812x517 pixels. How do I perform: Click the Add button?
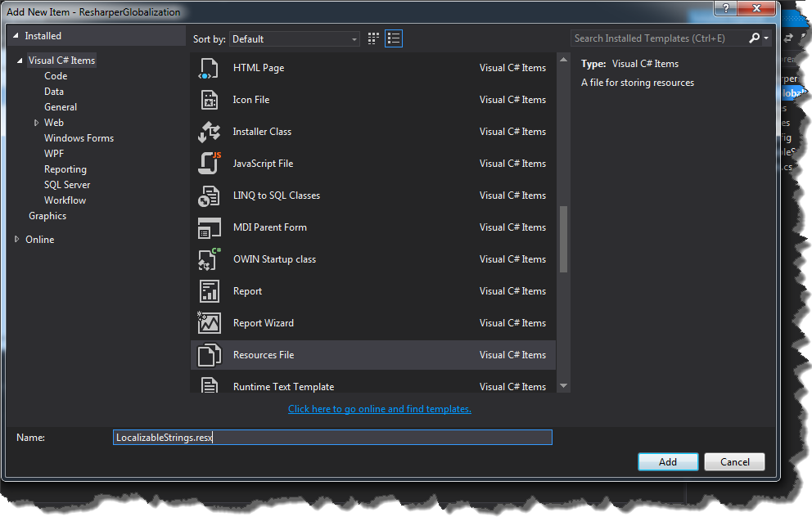tap(667, 461)
